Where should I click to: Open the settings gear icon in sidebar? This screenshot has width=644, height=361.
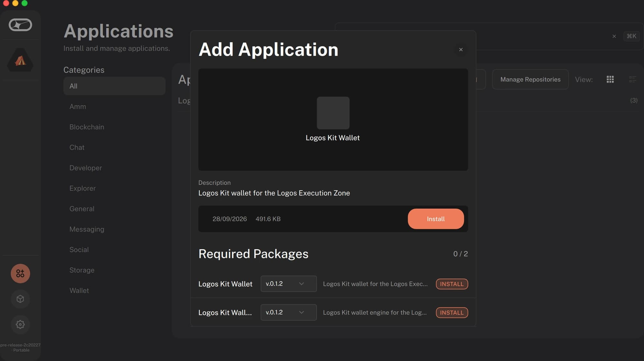tap(20, 324)
